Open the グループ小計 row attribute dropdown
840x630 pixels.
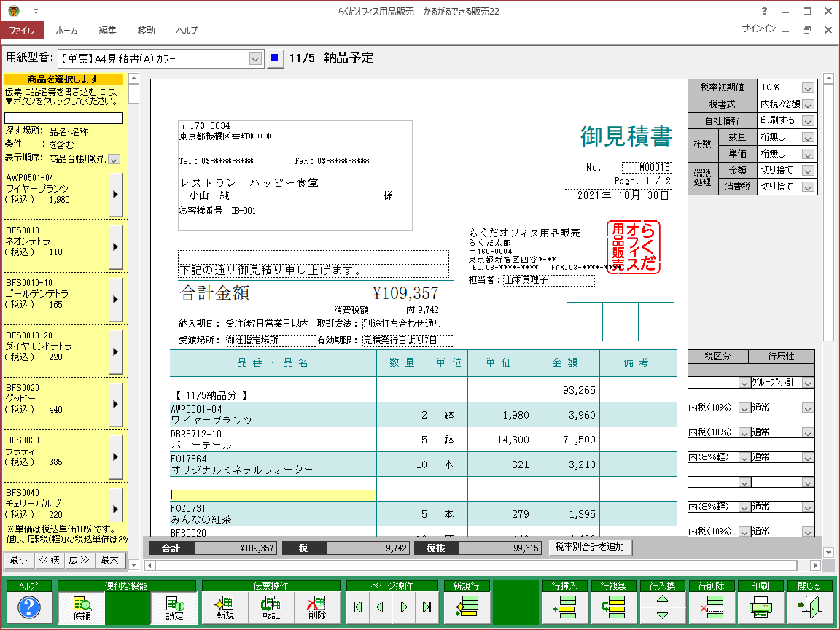tap(808, 383)
